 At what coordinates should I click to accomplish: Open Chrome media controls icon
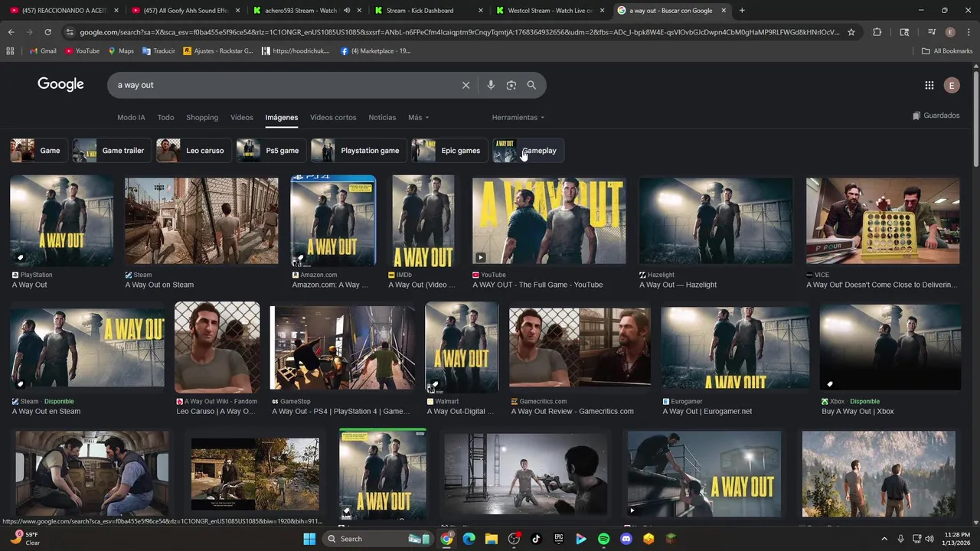pyautogui.click(x=931, y=32)
